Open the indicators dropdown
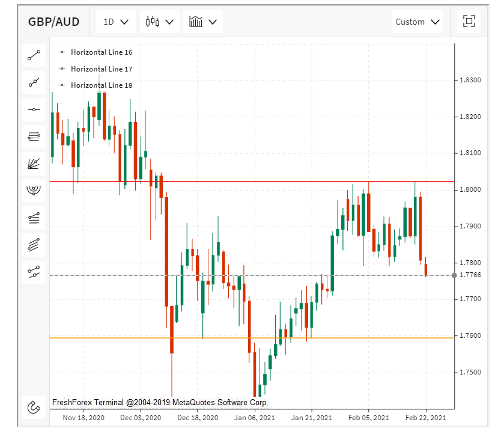 point(203,22)
